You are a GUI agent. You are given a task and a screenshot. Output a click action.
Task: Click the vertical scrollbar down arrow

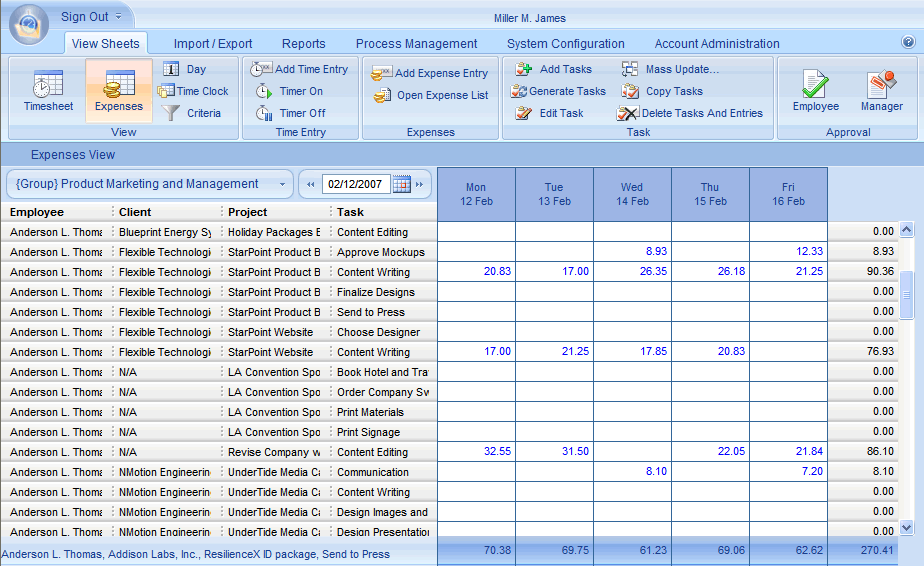pos(907,527)
